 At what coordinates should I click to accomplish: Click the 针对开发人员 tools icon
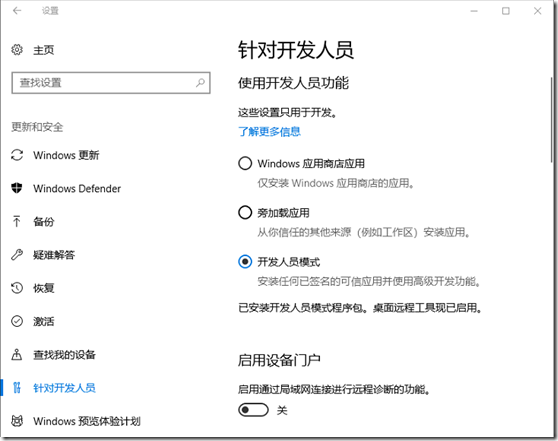17,388
